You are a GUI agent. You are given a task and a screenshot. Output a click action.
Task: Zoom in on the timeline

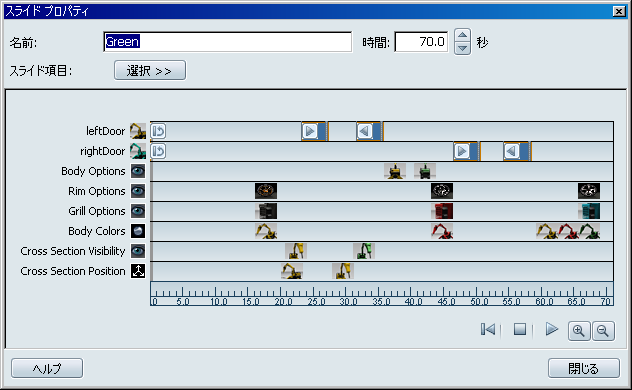point(579,331)
